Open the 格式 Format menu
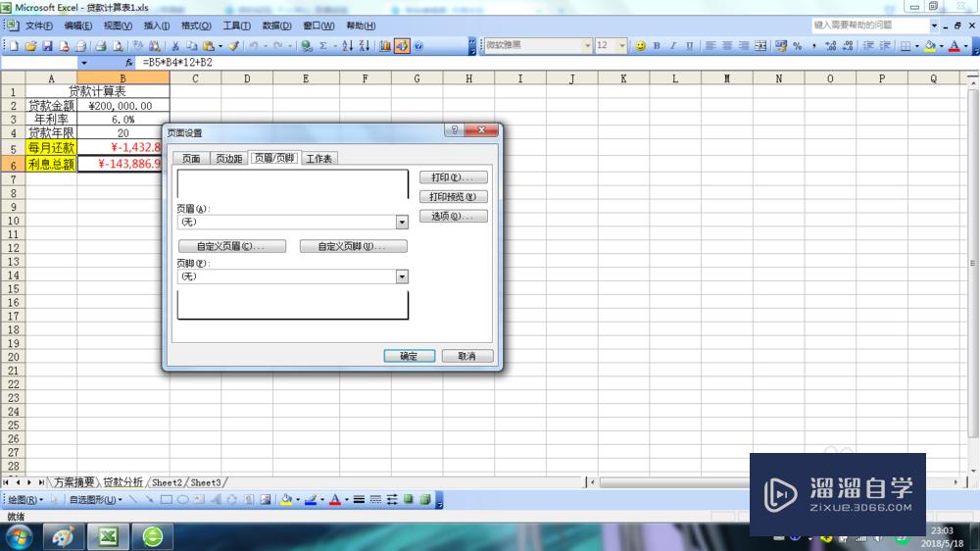The height and width of the screenshot is (551, 980). point(196,25)
